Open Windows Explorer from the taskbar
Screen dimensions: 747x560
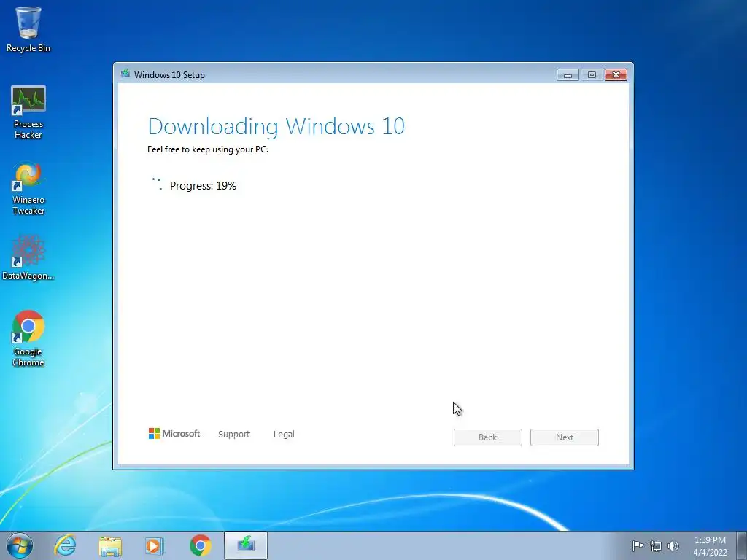(110, 545)
